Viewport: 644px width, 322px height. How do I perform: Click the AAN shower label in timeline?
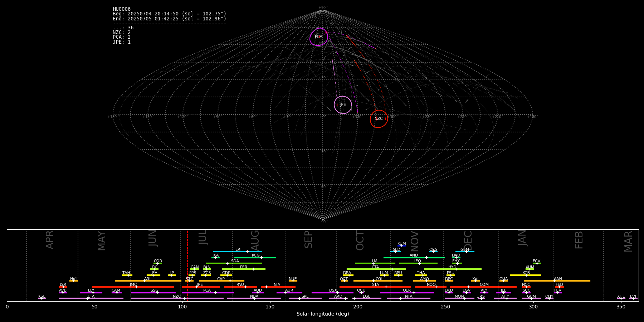(x=558, y=279)
